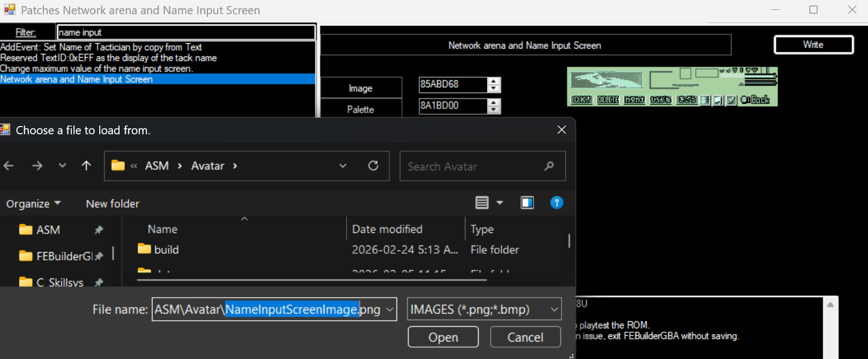Open the IMAGES file type dropdown

coord(554,310)
